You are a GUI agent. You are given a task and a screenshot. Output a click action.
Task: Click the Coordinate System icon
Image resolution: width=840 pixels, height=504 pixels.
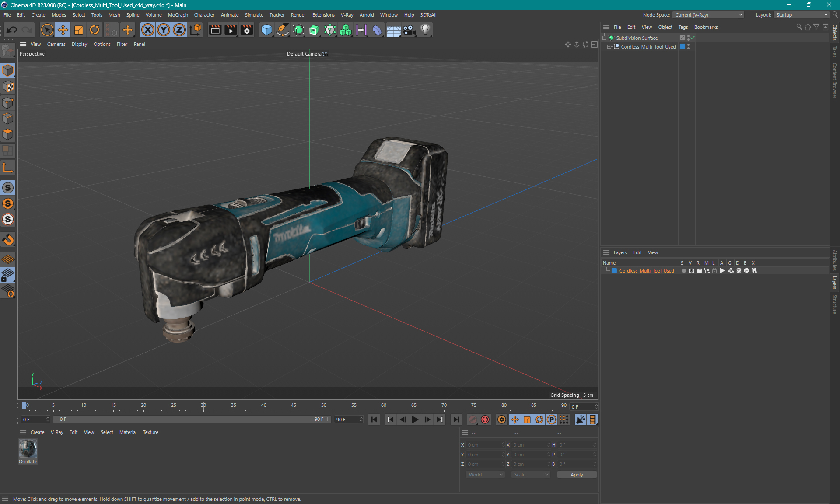click(x=196, y=30)
